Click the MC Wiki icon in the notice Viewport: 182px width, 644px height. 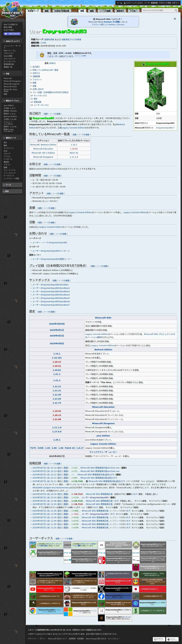coord(74,22)
